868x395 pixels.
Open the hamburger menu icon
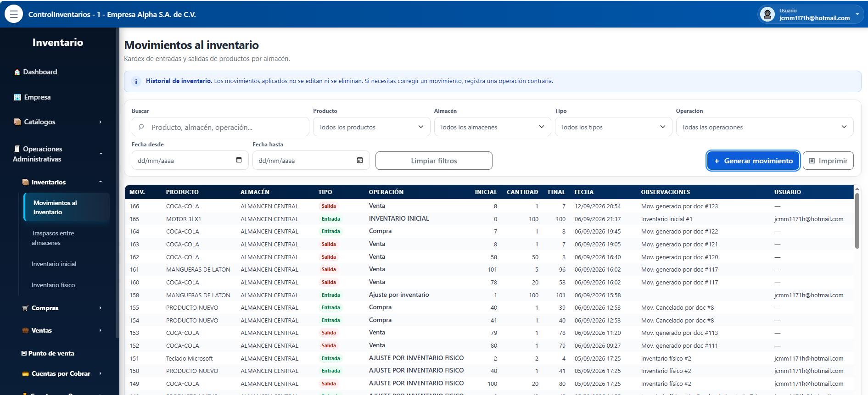tap(14, 14)
